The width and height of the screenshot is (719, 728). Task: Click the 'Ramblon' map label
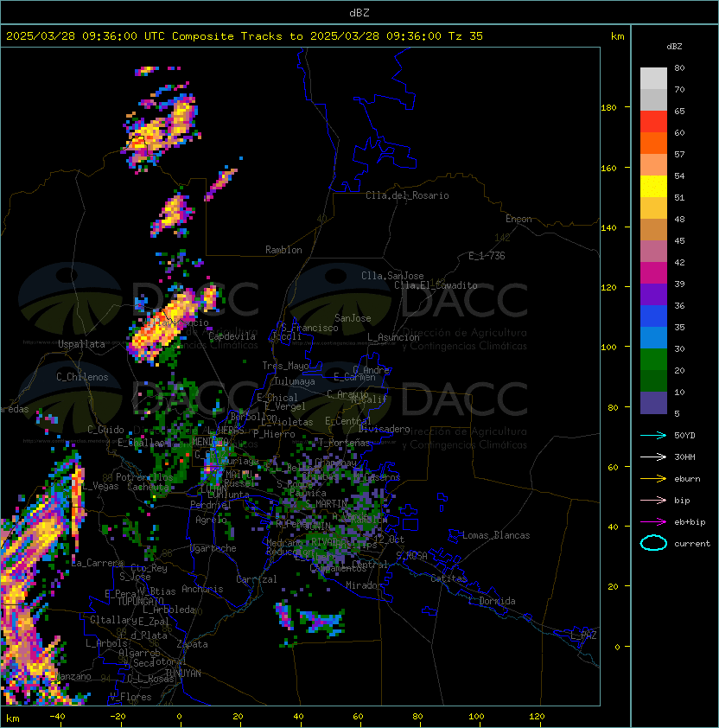pyautogui.click(x=283, y=250)
